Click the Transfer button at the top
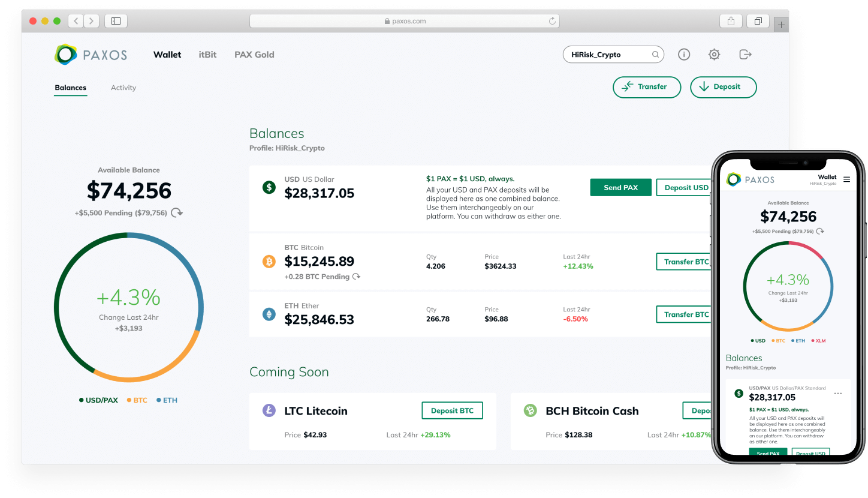The width and height of the screenshot is (868, 498). [x=647, y=87]
